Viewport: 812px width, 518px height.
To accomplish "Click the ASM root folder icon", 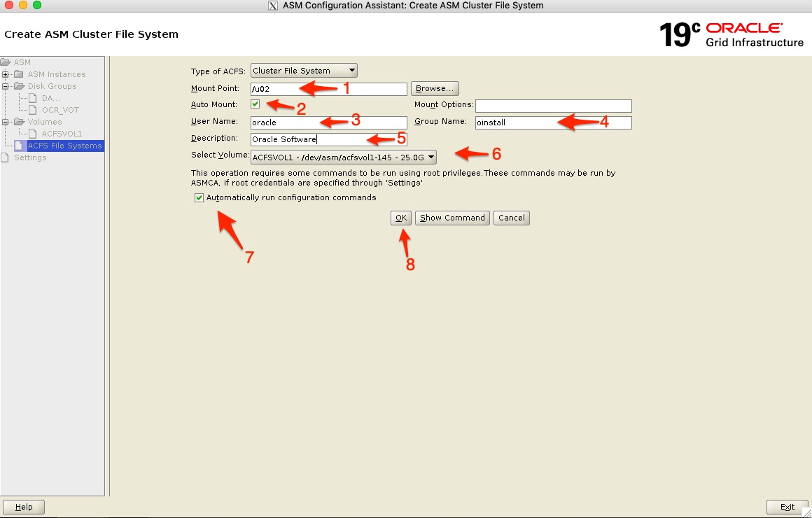I will (6, 62).
